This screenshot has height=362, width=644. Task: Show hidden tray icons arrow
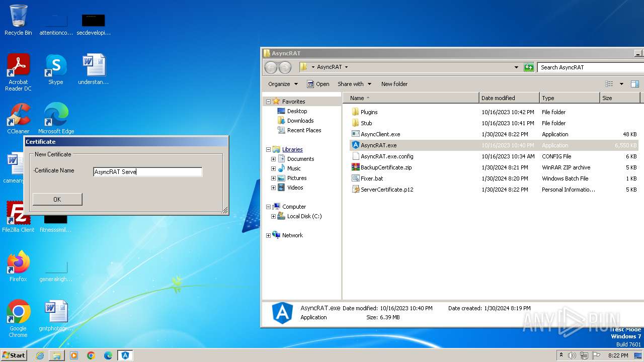[x=561, y=355]
